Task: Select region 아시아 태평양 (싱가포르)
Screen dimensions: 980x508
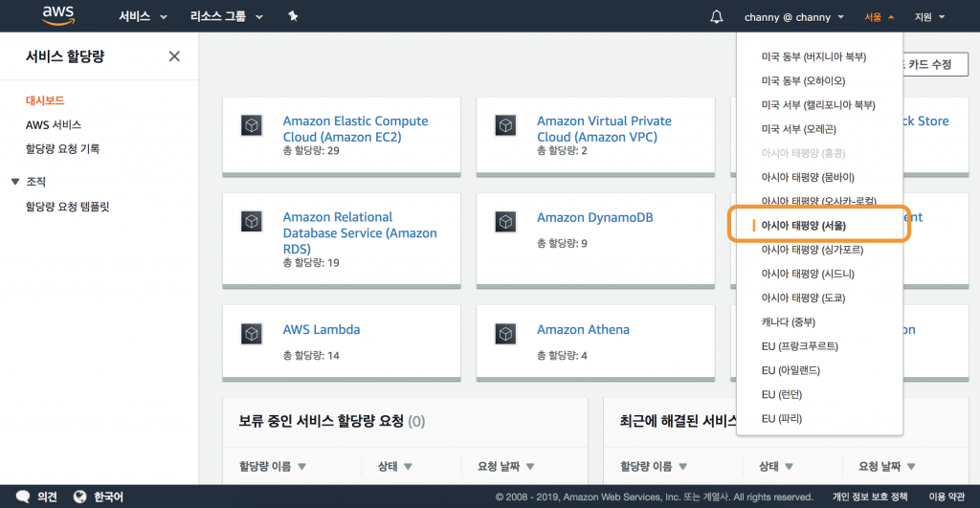Action: pyautogui.click(x=813, y=250)
